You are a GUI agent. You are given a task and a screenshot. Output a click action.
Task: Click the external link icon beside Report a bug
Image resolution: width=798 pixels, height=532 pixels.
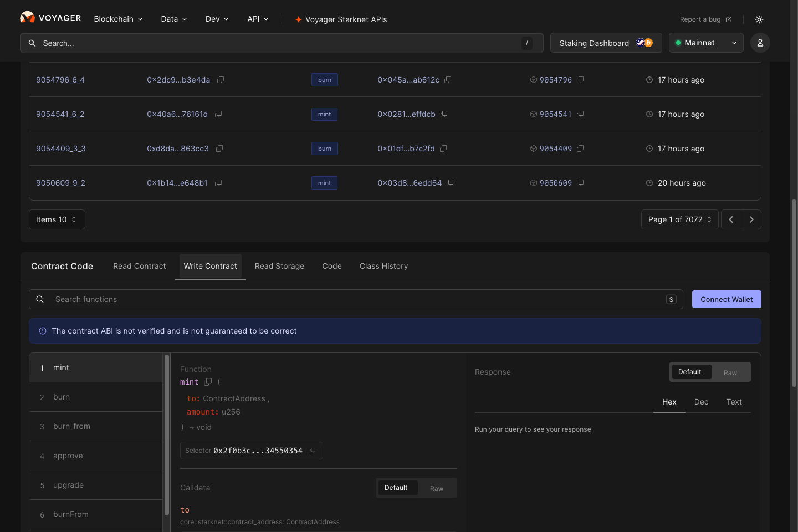(729, 19)
